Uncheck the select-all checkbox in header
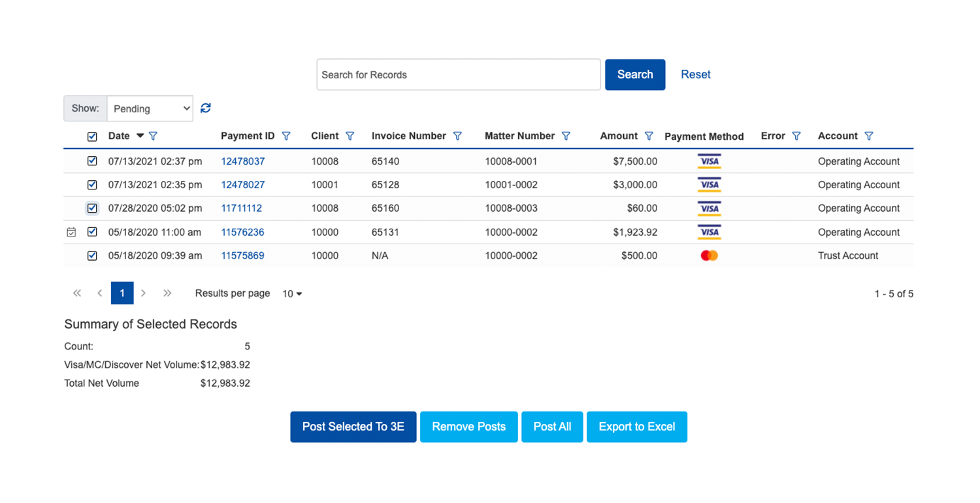Viewport: 980px width, 503px height. point(92,137)
